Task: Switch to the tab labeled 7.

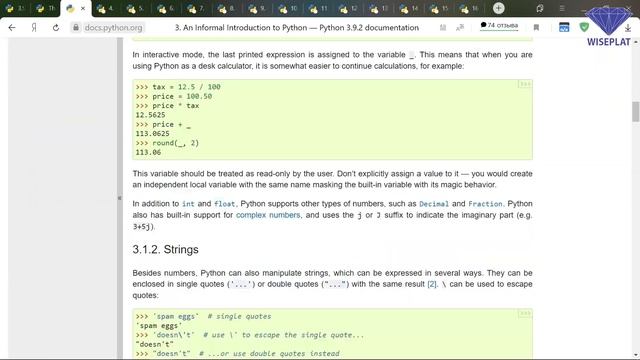Action: tap(196, 8)
